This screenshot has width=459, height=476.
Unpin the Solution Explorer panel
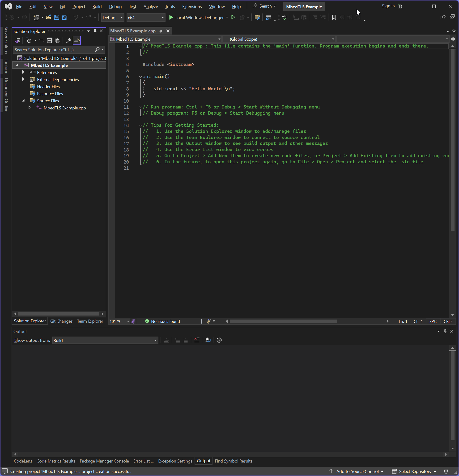point(95,31)
